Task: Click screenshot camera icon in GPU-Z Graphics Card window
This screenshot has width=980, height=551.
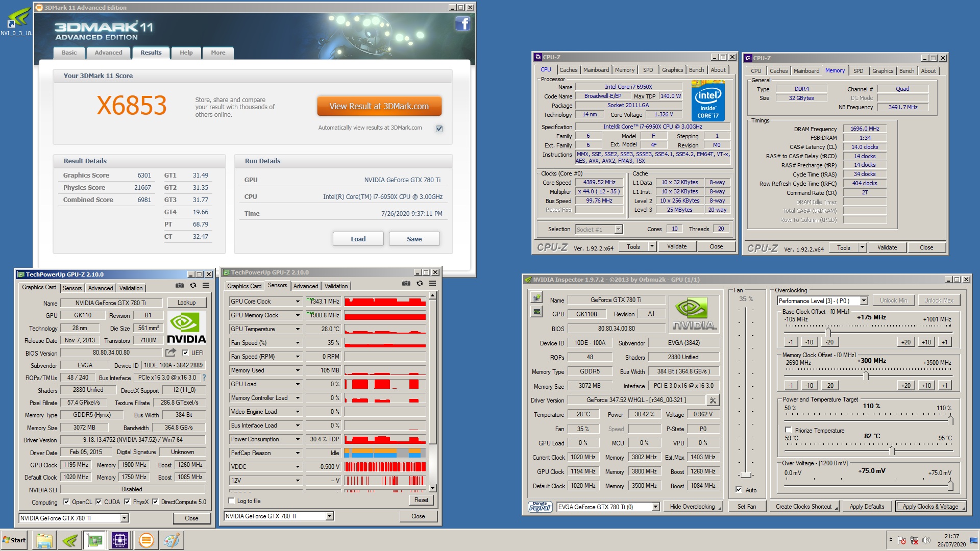Action: click(x=179, y=285)
